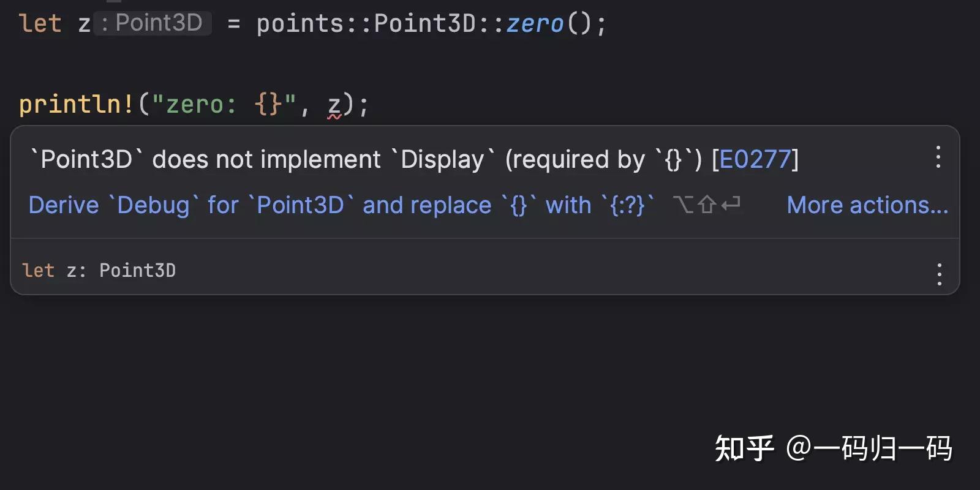The height and width of the screenshot is (490, 980).
Task: Click the 知乎 watermark logo
Action: point(744,448)
